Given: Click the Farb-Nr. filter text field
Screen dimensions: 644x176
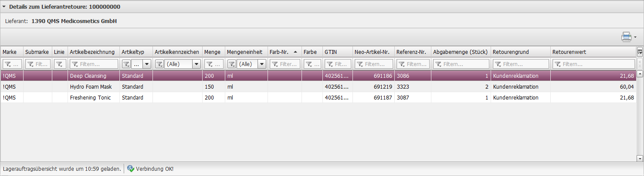Looking at the screenshot, I should click(285, 64).
